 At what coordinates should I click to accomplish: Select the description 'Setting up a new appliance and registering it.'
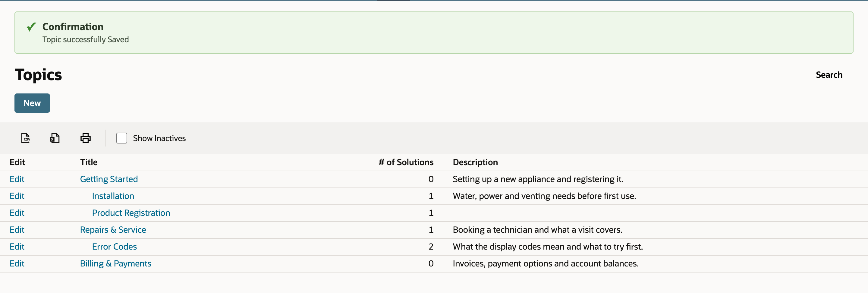coord(538,179)
